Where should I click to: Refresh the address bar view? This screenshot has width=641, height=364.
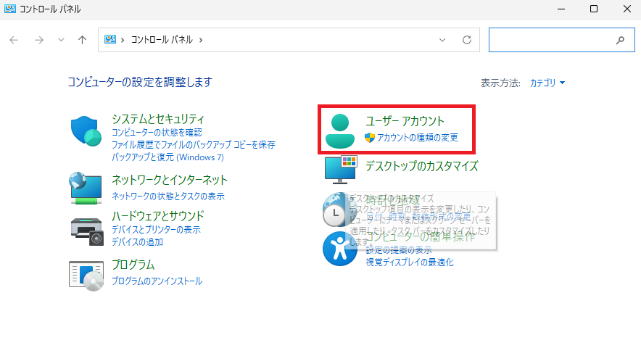[x=467, y=40]
